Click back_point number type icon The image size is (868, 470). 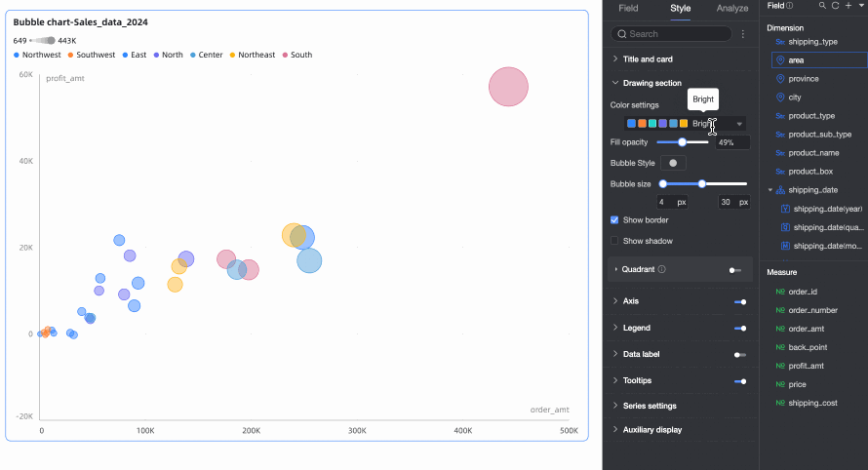tap(780, 347)
